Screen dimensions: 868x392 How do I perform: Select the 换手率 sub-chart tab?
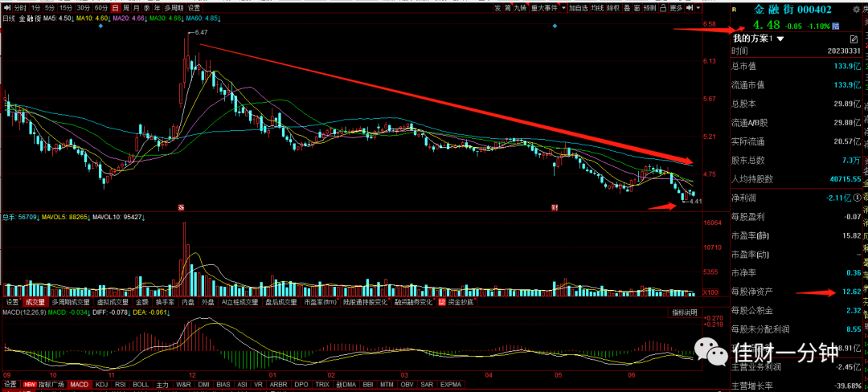[x=165, y=302]
